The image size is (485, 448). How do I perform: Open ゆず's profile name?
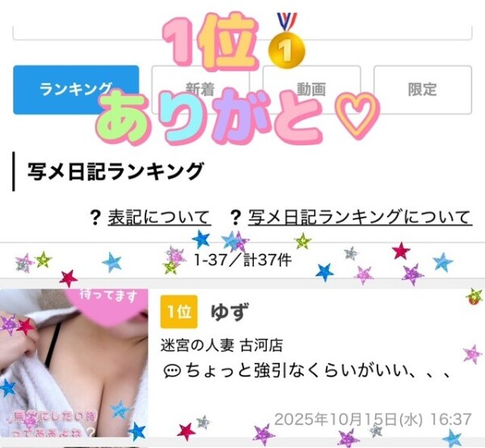(x=230, y=312)
